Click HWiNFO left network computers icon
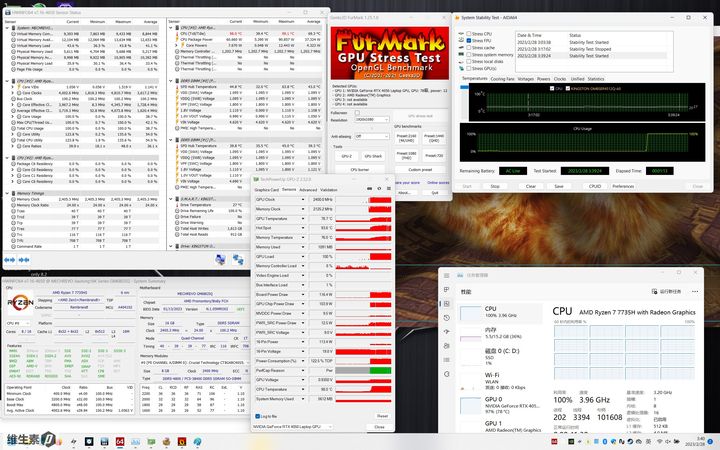The height and width of the screenshot is (450, 720). click(x=220, y=260)
